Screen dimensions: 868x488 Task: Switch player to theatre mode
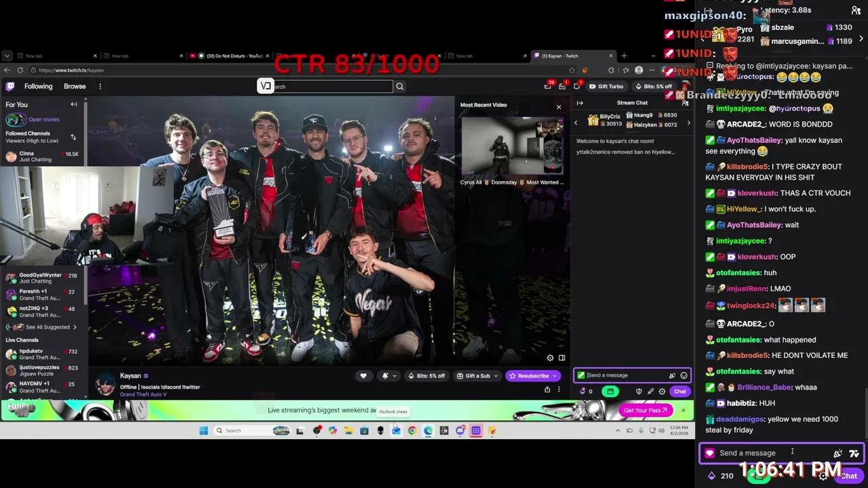pos(561,358)
